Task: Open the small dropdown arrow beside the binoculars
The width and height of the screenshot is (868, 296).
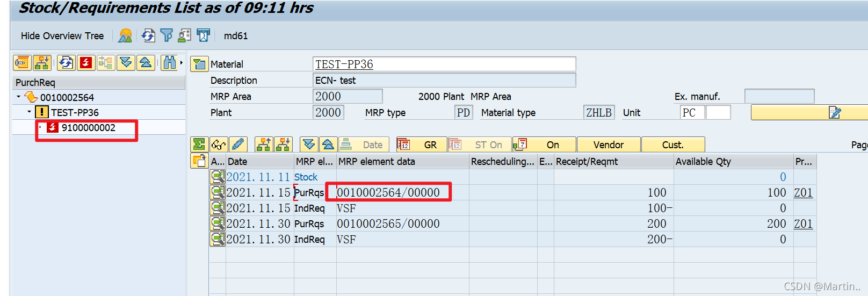Action: (182, 63)
